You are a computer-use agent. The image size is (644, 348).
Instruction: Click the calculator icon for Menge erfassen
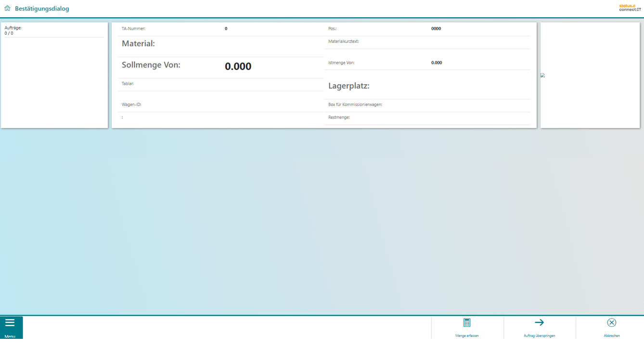[467, 322]
